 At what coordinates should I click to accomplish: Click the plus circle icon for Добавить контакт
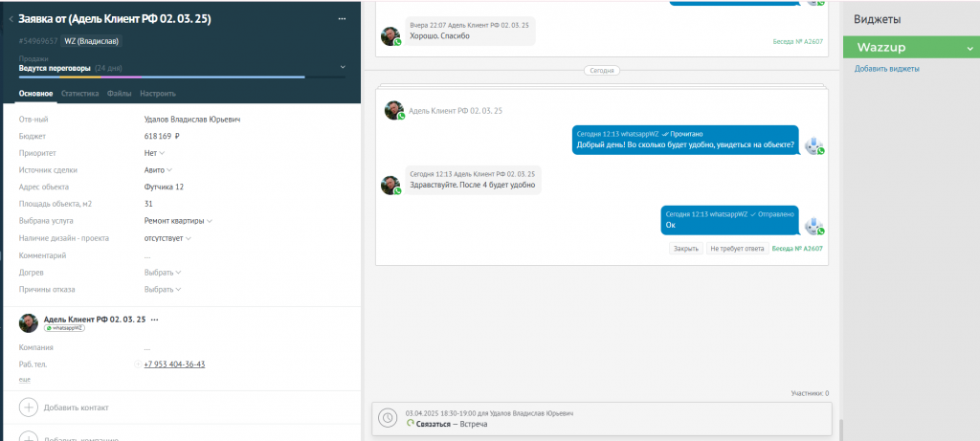pyautogui.click(x=29, y=408)
